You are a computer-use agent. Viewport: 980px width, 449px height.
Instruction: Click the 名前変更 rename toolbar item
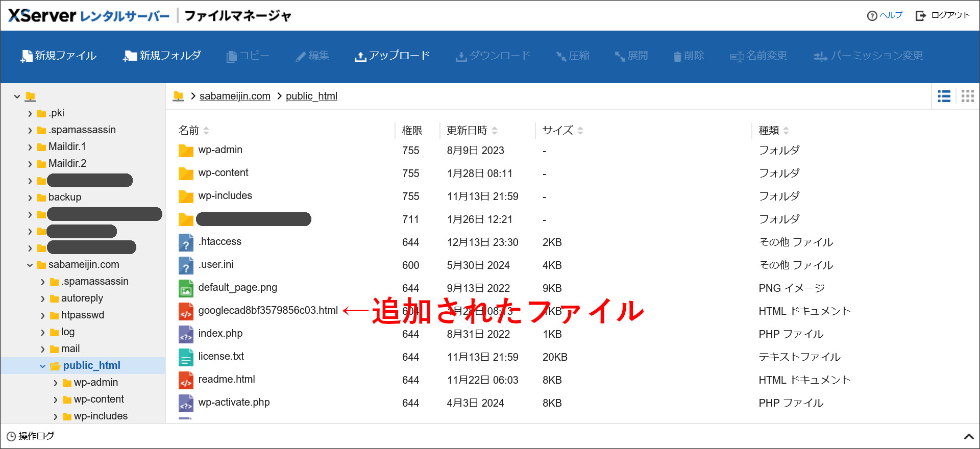point(758,56)
